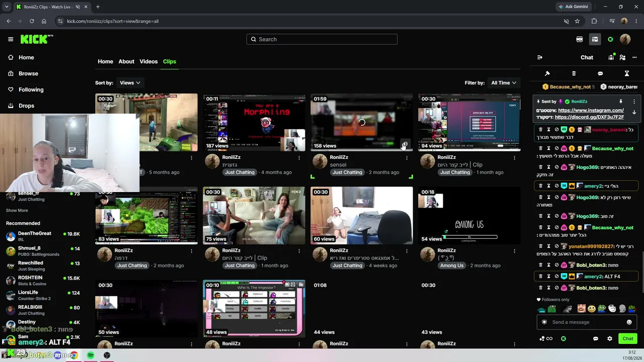Open the Home channel tab
The width and height of the screenshot is (644, 362).
105,61
